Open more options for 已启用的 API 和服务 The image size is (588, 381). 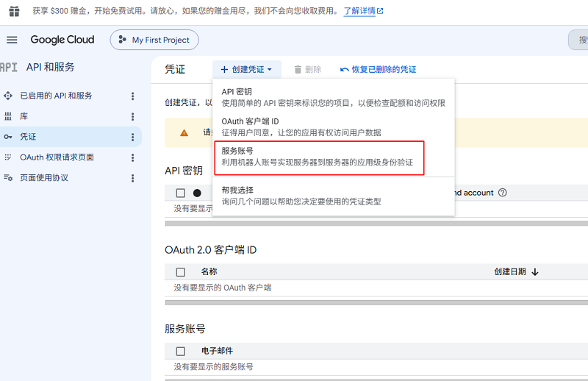pos(132,96)
